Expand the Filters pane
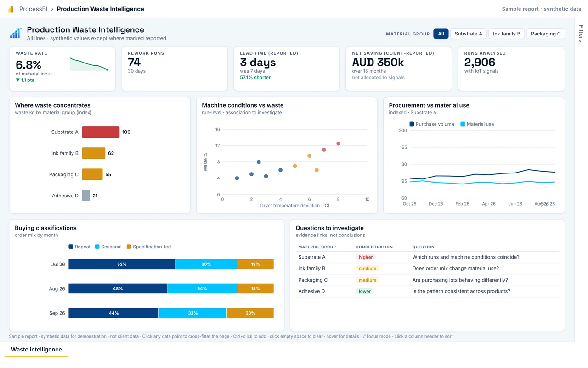Screen dimensions: 588x368 [x=581, y=34]
